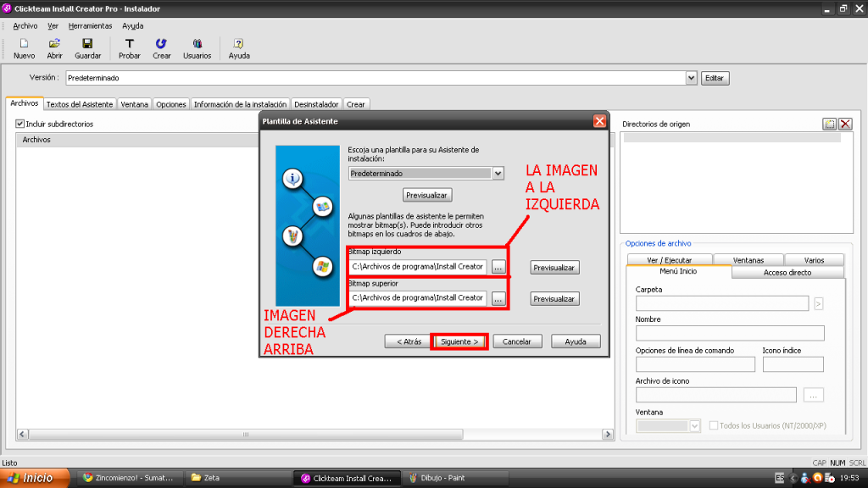The image size is (868, 488).
Task: Click the Siguiente button
Action: pyautogui.click(x=459, y=342)
